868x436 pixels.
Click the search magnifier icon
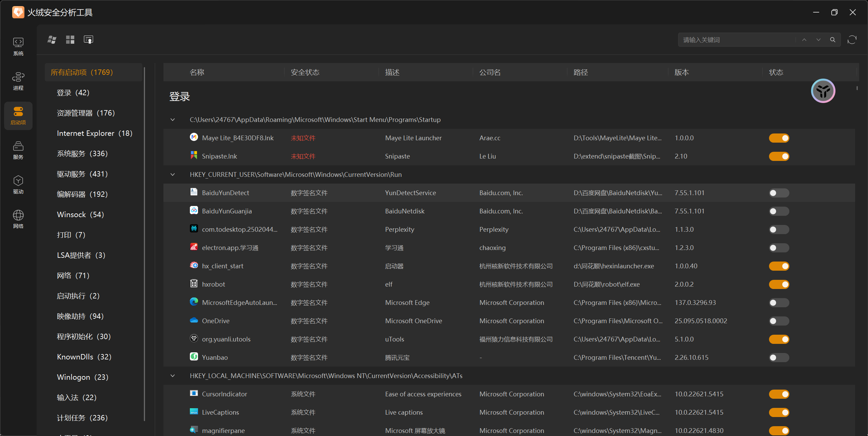coord(832,40)
